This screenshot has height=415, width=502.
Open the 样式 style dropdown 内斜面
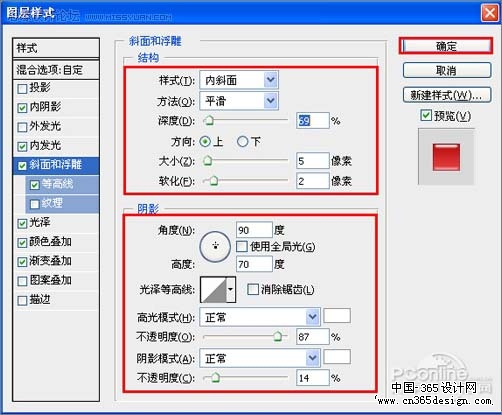pyautogui.click(x=239, y=80)
